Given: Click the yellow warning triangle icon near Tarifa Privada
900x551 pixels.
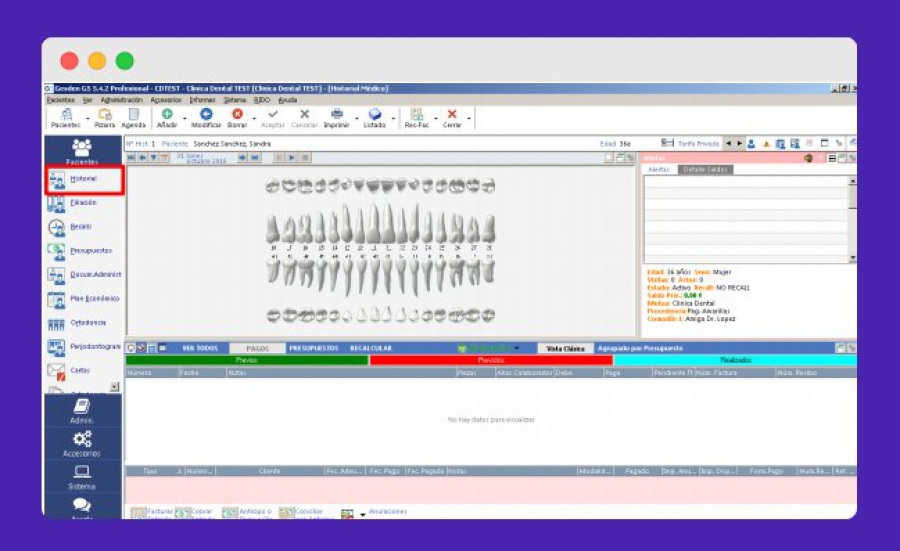Looking at the screenshot, I should pyautogui.click(x=766, y=144).
